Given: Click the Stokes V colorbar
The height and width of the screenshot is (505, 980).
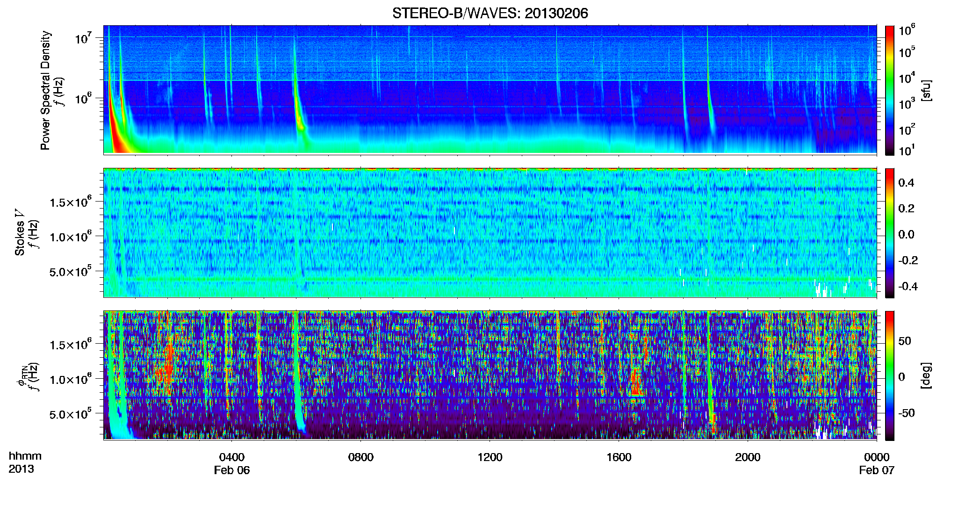Looking at the screenshot, I should 890,233.
